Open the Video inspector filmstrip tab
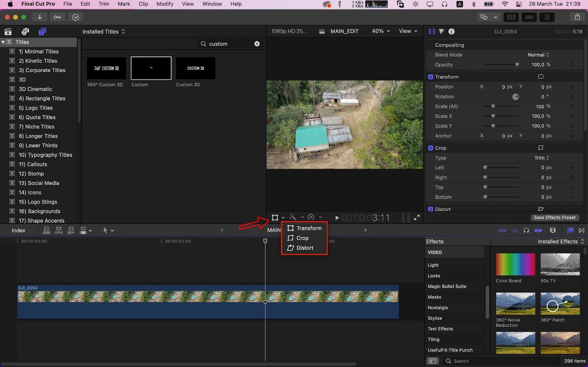Viewport: 588px width, 367px height. [432, 31]
